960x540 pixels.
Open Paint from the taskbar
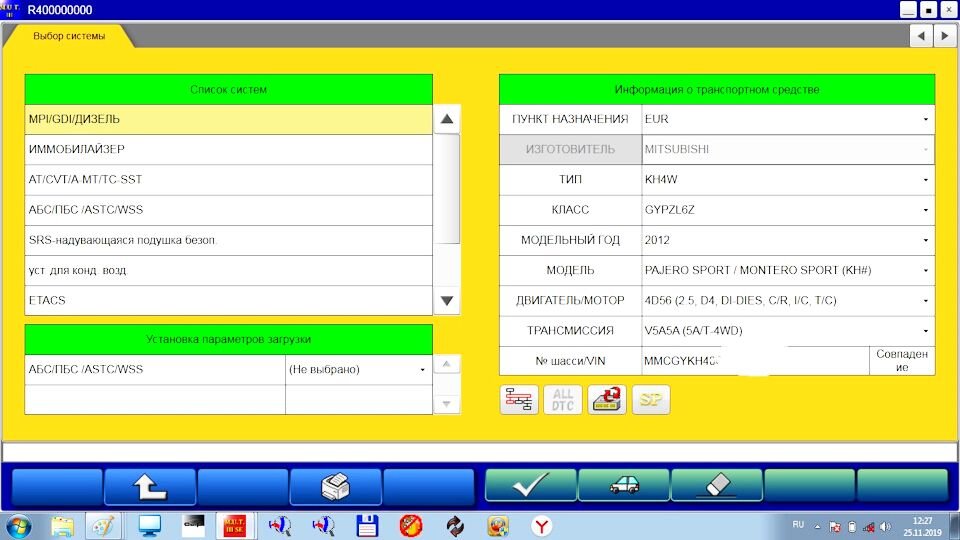pos(103,526)
